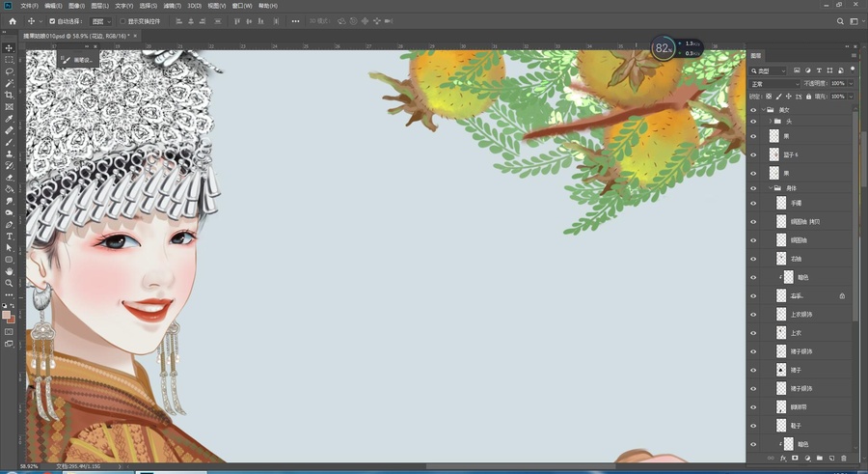
Task: Select the Move tool in the toolbox
Action: (9, 48)
